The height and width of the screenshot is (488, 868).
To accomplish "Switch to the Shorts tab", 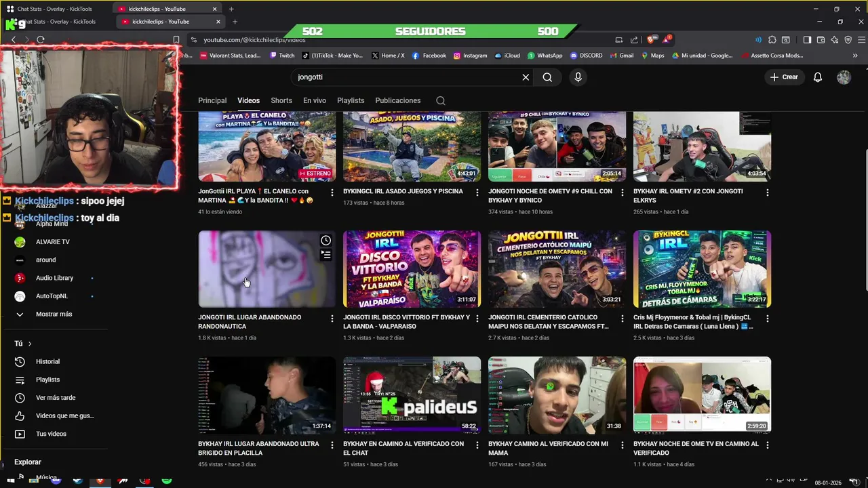I will [x=281, y=100].
